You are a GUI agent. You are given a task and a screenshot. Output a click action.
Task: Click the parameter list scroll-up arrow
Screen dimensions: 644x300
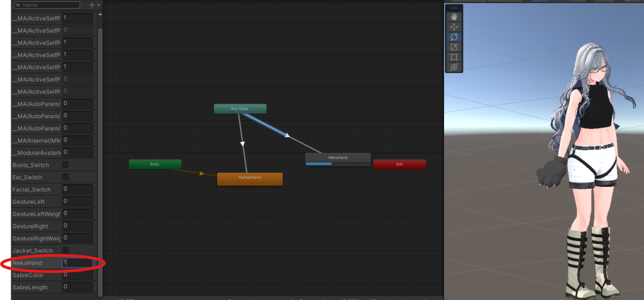[99, 14]
